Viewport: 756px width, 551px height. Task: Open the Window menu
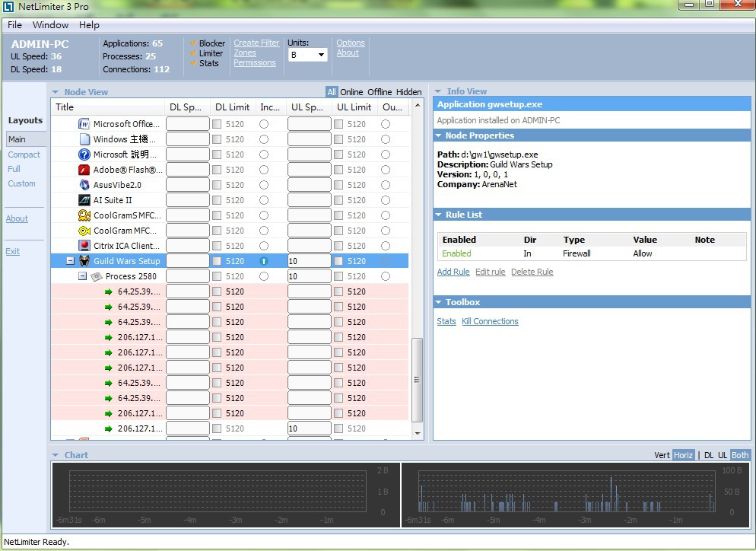coord(50,25)
